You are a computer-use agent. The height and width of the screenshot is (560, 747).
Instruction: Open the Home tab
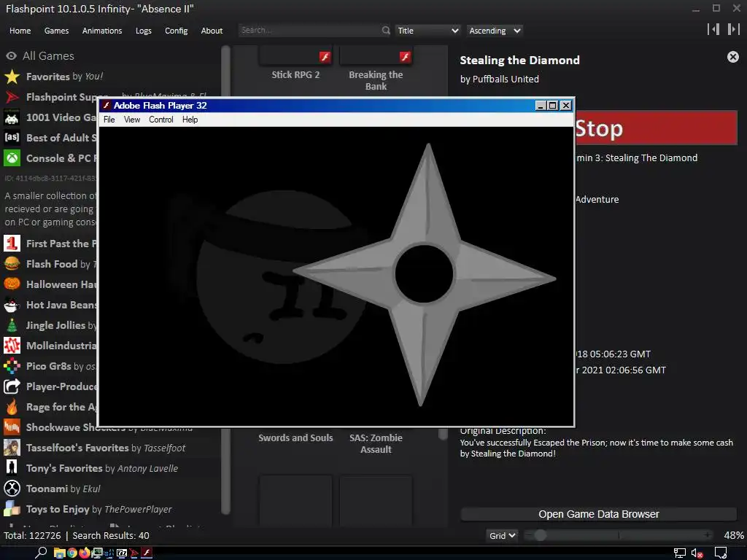point(20,31)
